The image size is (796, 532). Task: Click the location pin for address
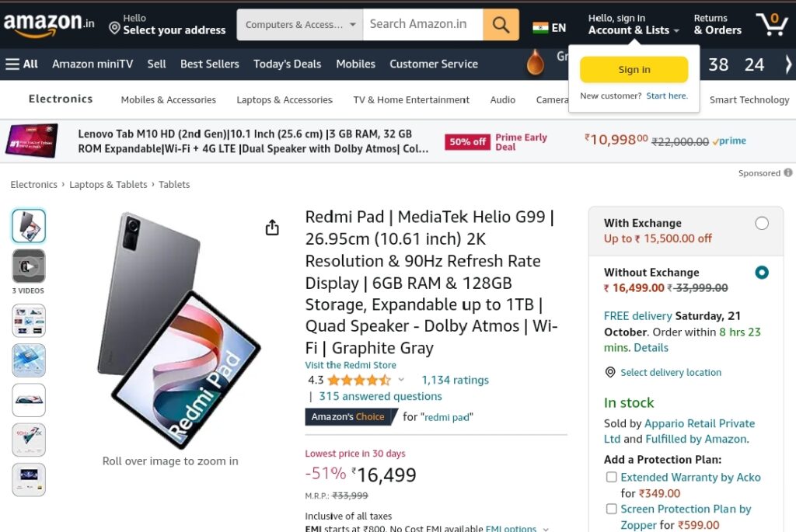point(115,28)
